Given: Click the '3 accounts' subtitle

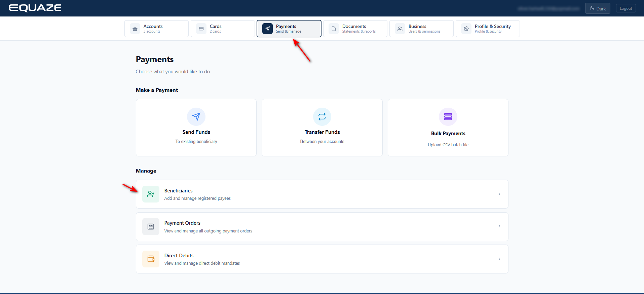Looking at the screenshot, I should pyautogui.click(x=152, y=32).
